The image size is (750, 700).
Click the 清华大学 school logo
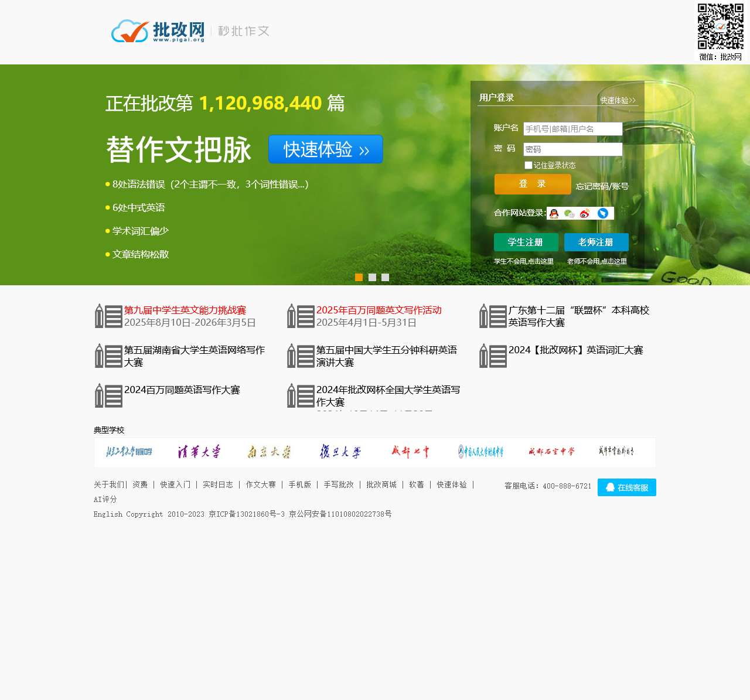198,452
